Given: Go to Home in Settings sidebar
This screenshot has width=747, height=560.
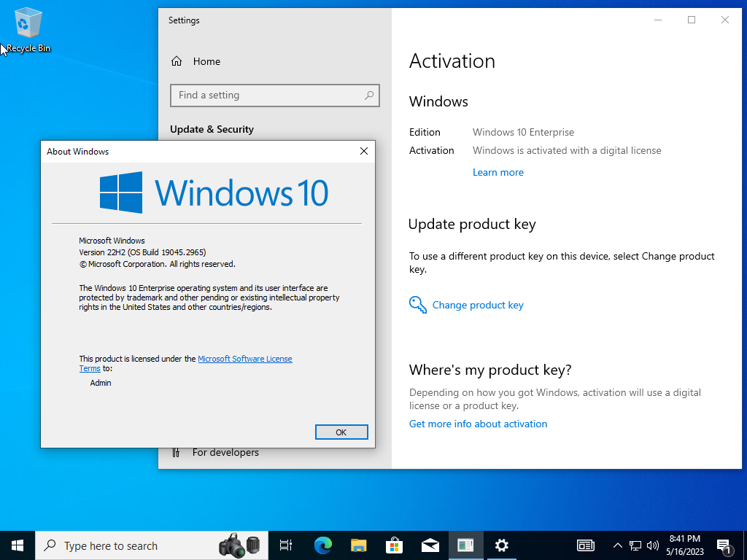Looking at the screenshot, I should click(x=206, y=61).
